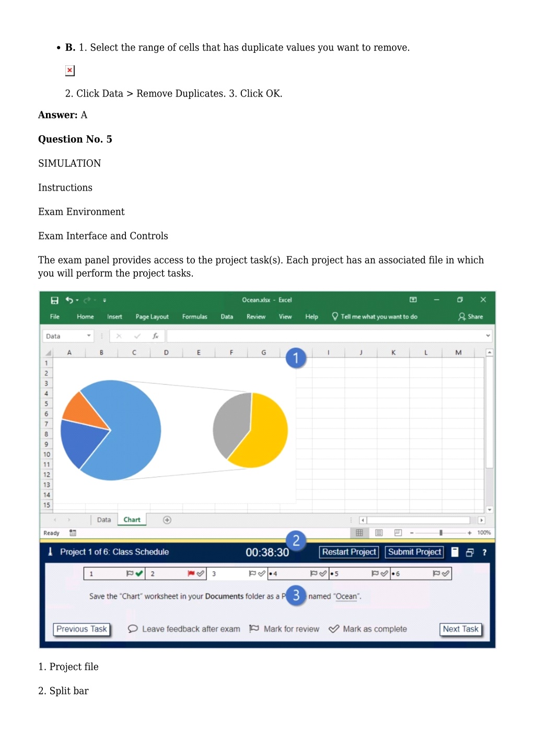Click the Undo arrow icon
This screenshot has height=756, width=535.
(69, 300)
